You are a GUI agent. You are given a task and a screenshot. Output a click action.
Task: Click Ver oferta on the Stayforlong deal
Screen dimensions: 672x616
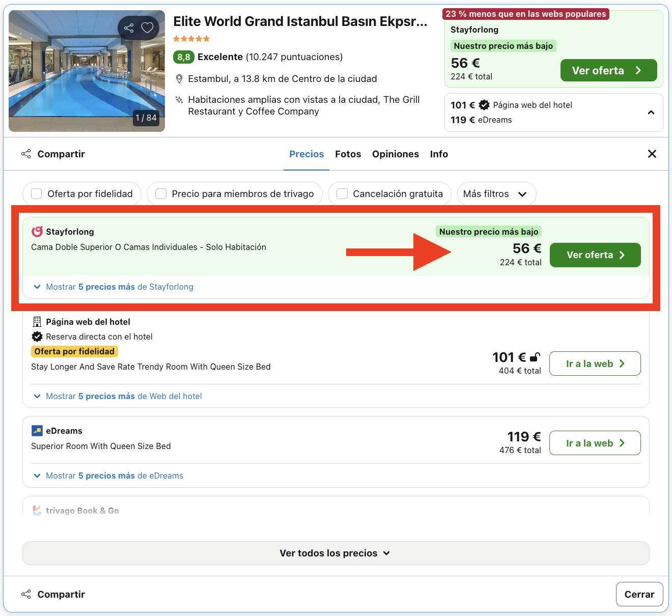tap(595, 255)
